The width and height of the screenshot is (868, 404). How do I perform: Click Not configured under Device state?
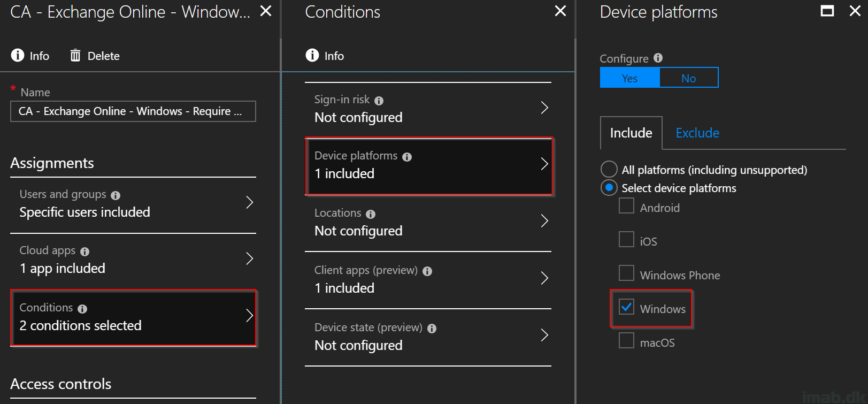coord(358,345)
